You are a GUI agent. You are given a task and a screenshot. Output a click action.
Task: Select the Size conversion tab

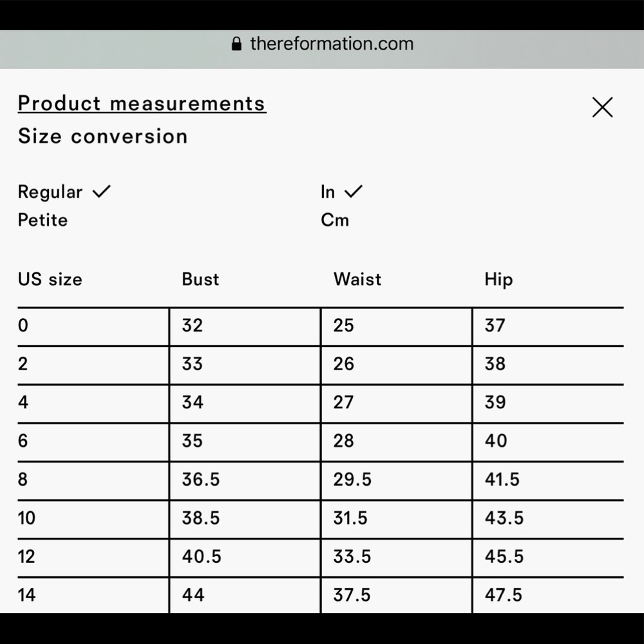pos(102,136)
